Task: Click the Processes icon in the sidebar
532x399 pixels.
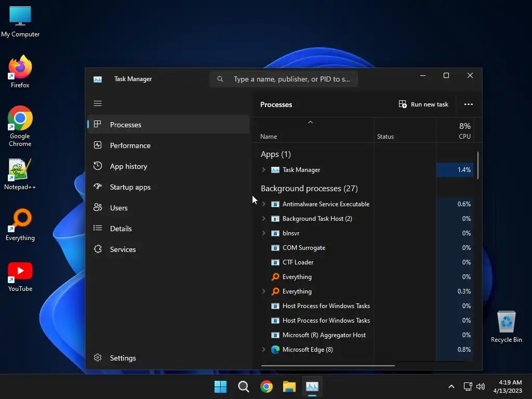Action: [98, 124]
